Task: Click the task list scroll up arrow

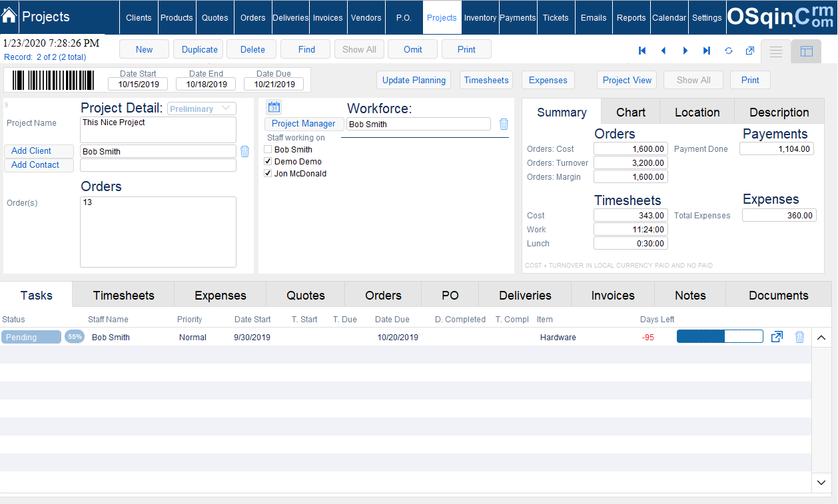Action: point(821,338)
